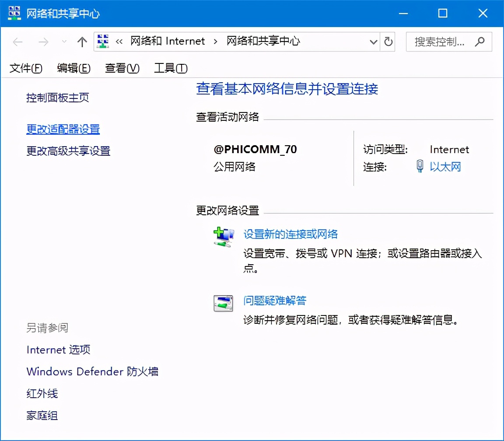The image size is (504, 441).
Task: Click the up one level arrow
Action: point(82,42)
